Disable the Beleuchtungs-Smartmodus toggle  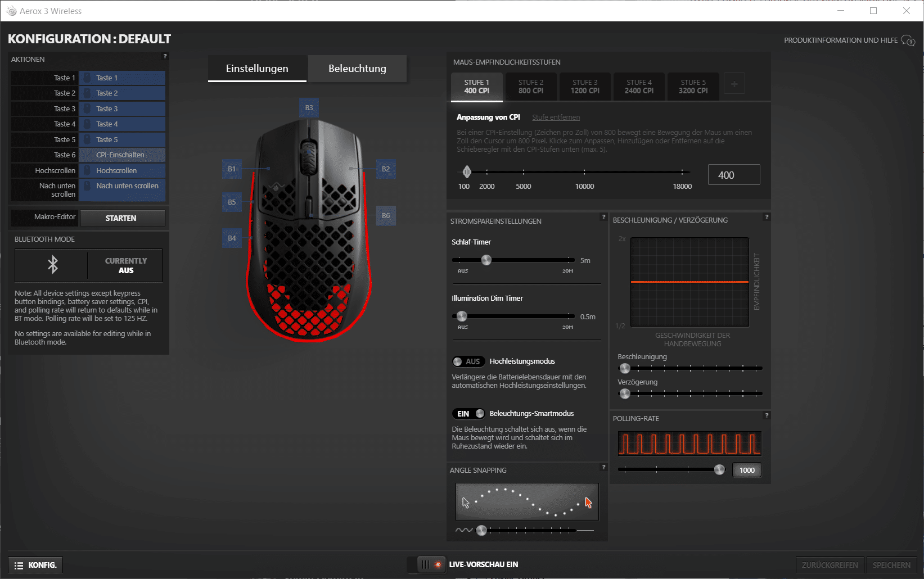(x=468, y=414)
